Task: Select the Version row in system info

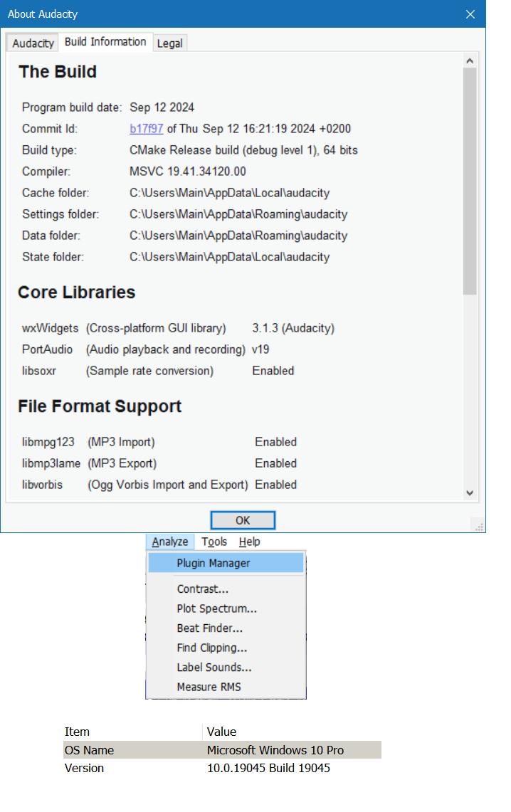Action: pyautogui.click(x=222, y=768)
